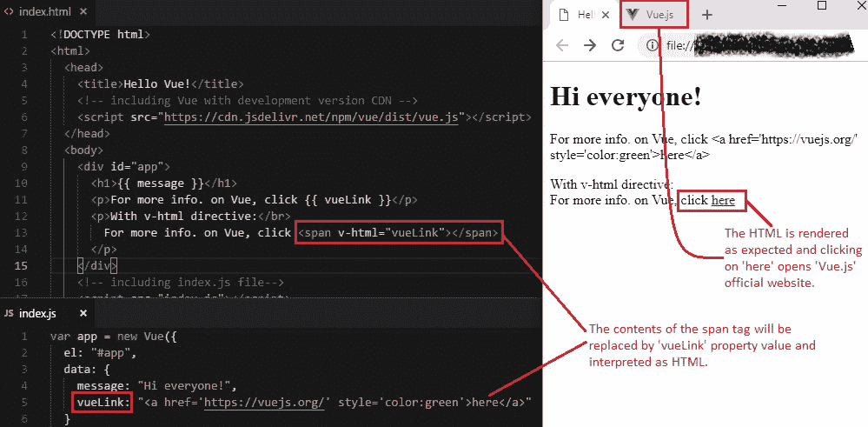Close the Hello Vue browser tab
The image size is (868, 427).
pyautogui.click(x=606, y=16)
